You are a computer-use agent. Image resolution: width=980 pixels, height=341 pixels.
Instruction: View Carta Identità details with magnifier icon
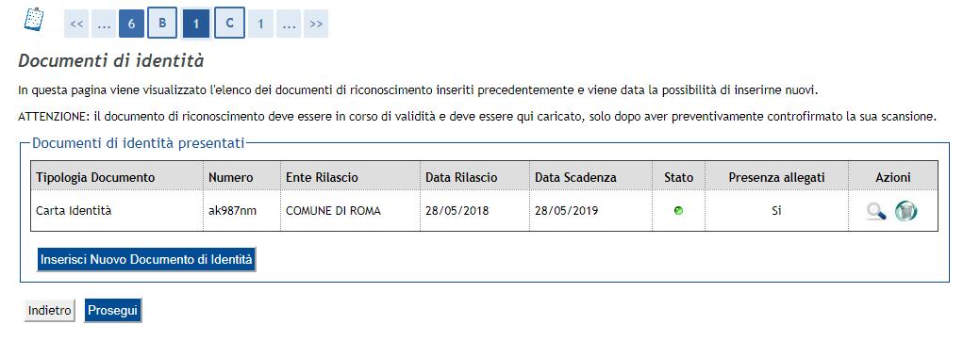[876, 211]
